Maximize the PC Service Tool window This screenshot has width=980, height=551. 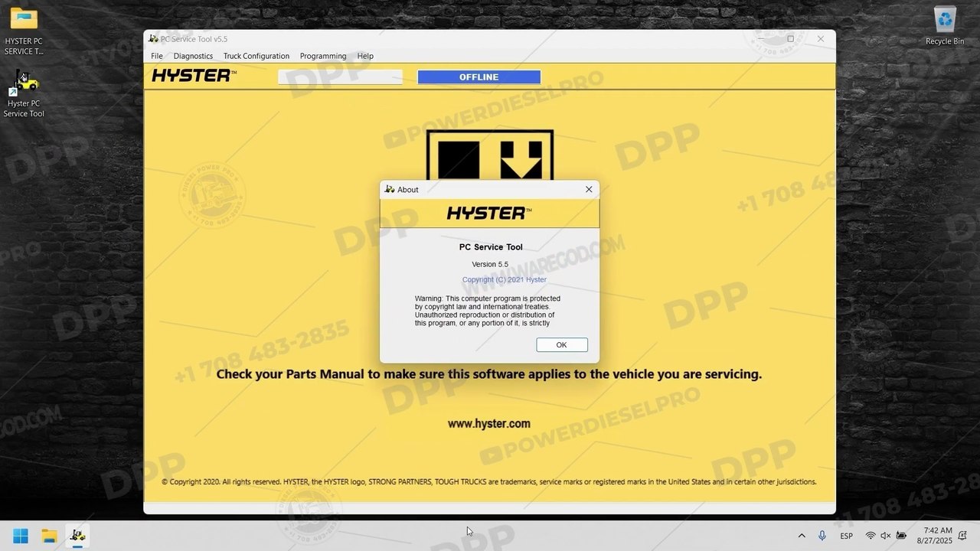(x=790, y=39)
